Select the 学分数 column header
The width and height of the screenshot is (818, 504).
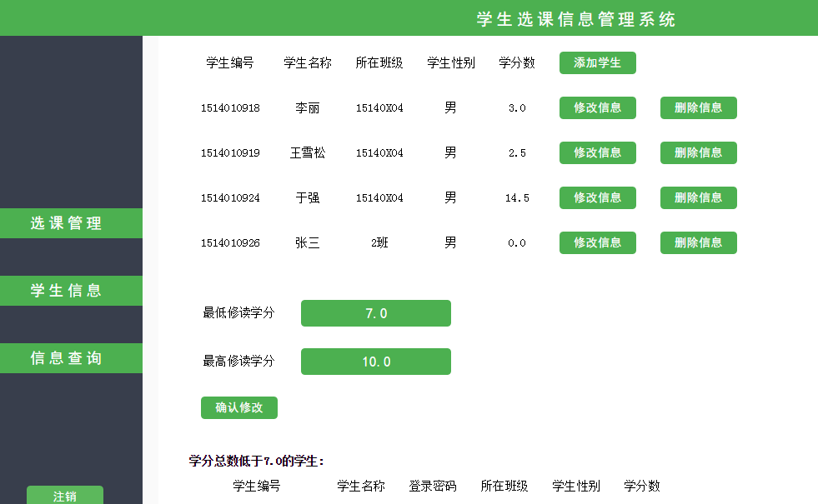517,62
